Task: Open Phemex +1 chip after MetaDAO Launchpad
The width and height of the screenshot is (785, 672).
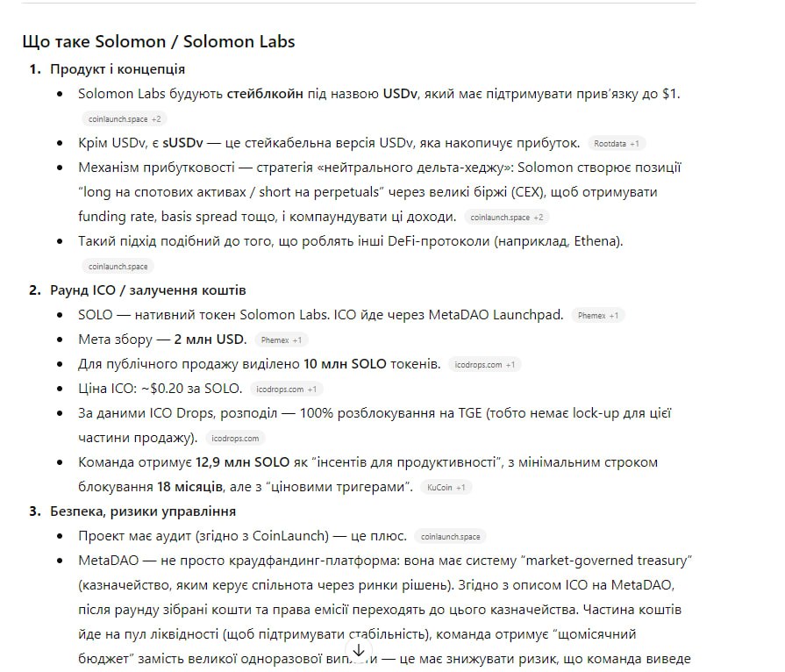Action: click(598, 316)
